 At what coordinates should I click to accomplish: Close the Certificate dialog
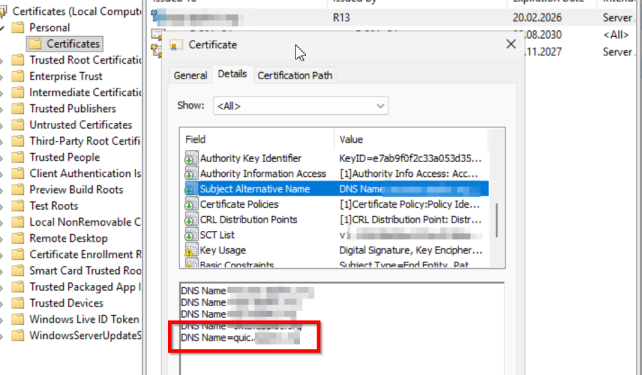[x=511, y=44]
